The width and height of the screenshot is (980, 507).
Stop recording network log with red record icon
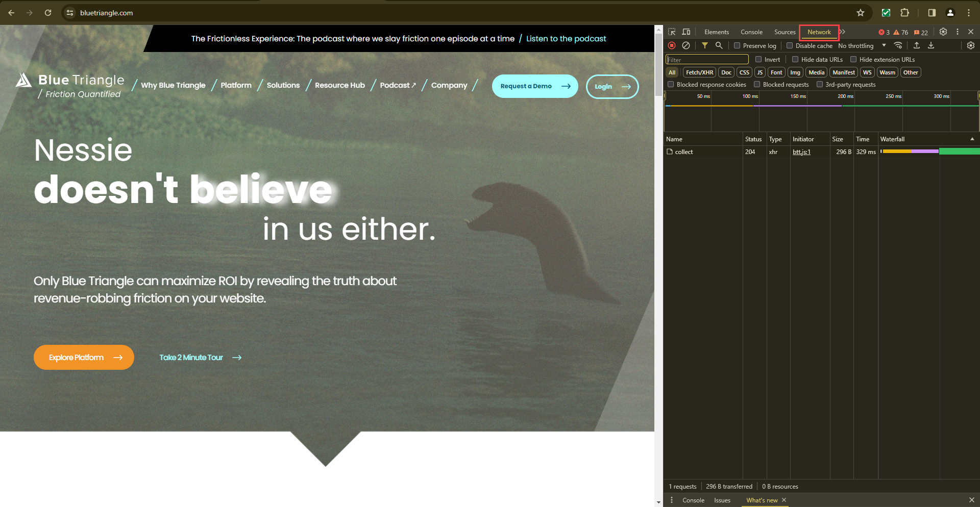[x=672, y=45]
